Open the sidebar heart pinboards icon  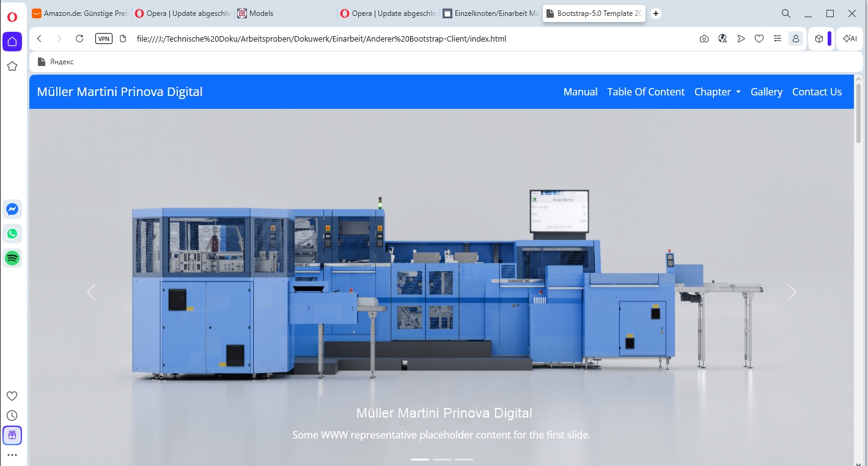coord(12,396)
